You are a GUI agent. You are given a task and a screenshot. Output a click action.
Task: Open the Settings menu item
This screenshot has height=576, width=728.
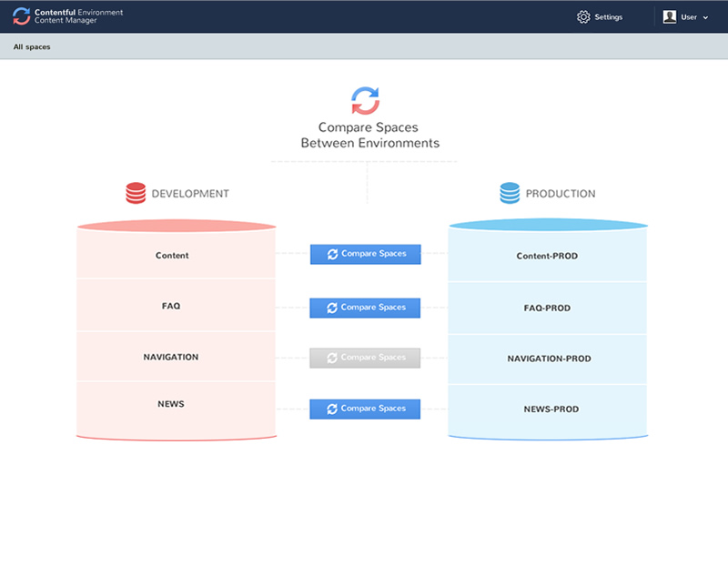608,17
